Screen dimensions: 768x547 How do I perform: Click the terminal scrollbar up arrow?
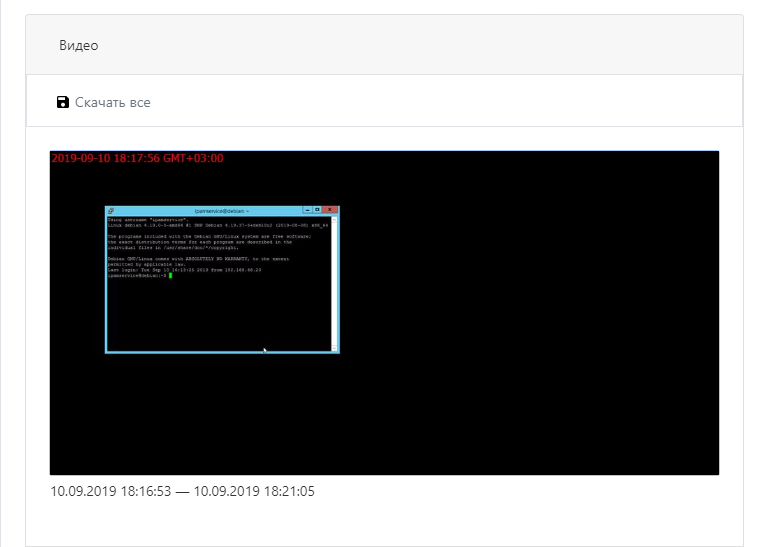pos(335,219)
